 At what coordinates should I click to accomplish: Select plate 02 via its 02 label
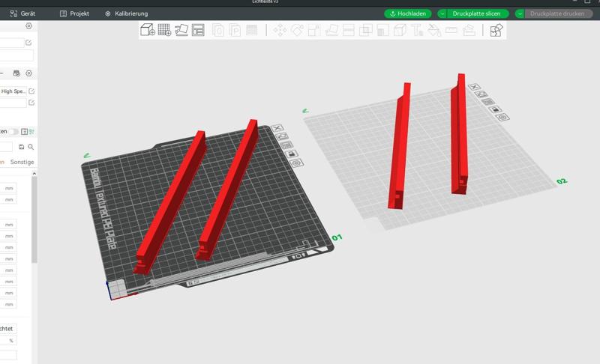pos(562,181)
